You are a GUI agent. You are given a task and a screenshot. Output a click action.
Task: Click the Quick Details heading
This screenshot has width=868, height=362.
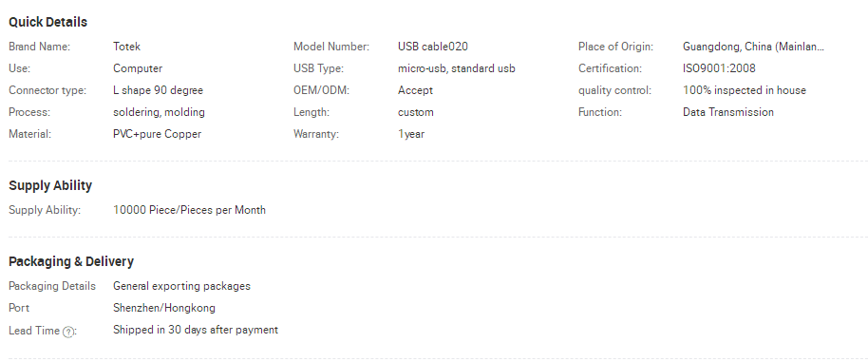[x=48, y=22]
